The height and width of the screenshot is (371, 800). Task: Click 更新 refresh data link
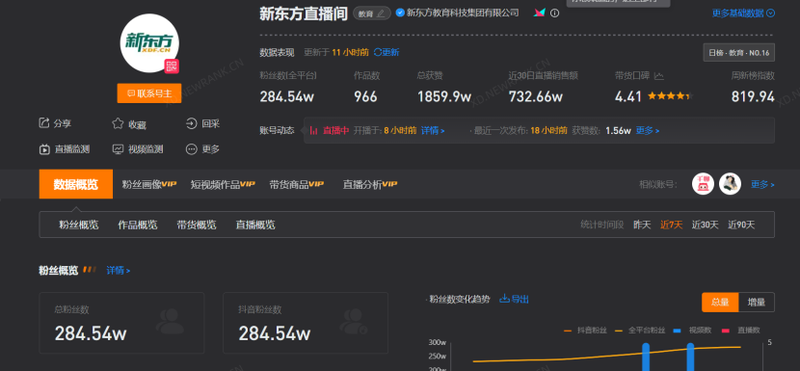(x=387, y=52)
